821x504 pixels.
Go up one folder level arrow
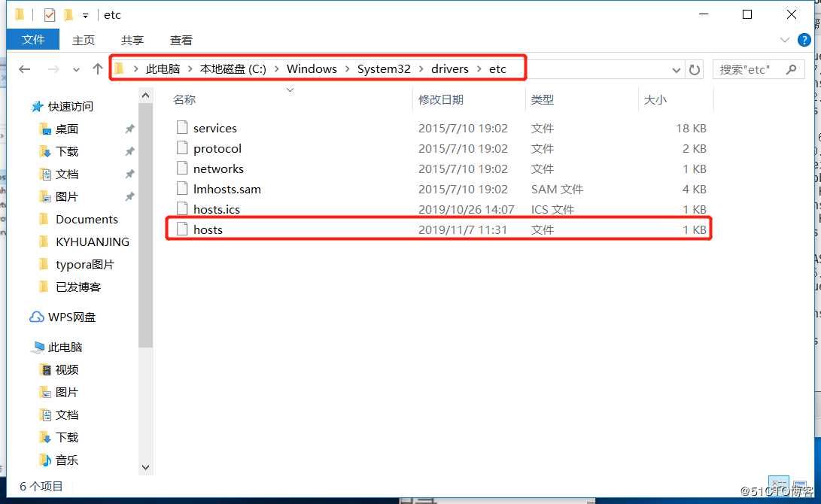[x=97, y=68]
